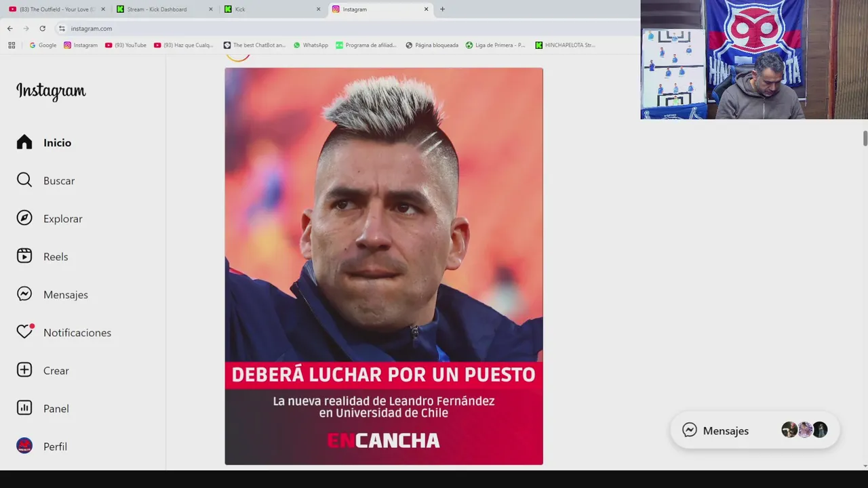Click the Buscar magnifier icon
The image size is (868, 488).
[24, 180]
